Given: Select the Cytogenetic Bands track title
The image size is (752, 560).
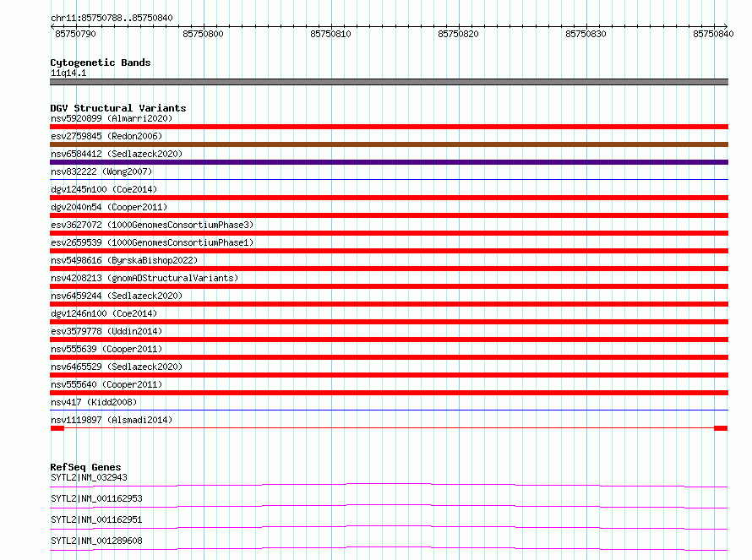Looking at the screenshot, I should coord(101,63).
